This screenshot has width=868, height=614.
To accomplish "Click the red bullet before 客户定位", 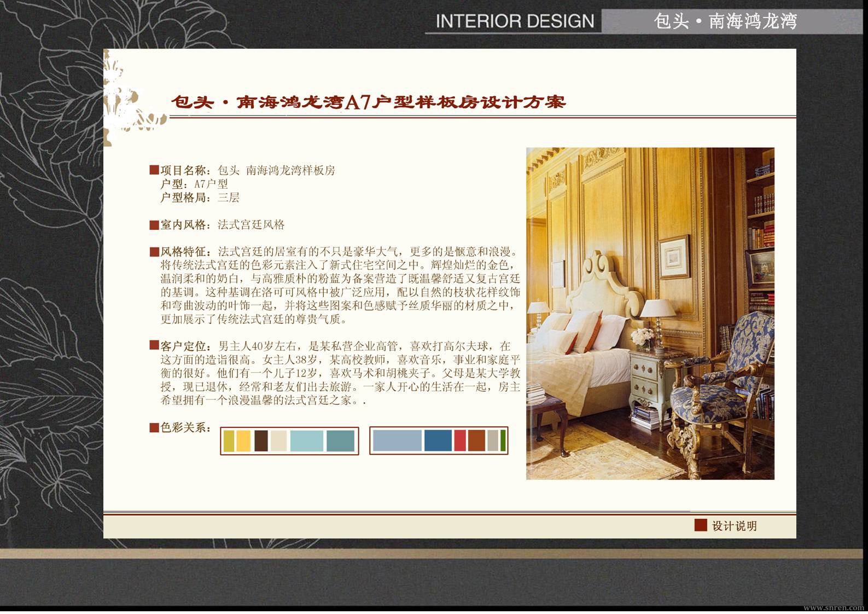I will (154, 345).
